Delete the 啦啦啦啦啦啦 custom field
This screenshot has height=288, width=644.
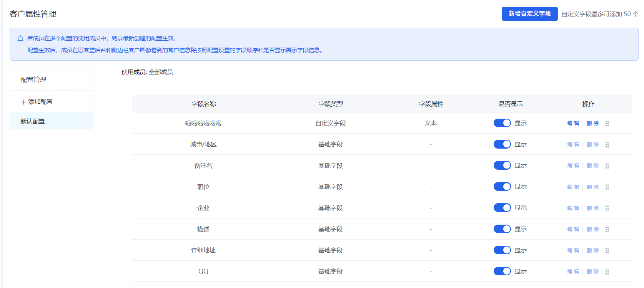593,123
